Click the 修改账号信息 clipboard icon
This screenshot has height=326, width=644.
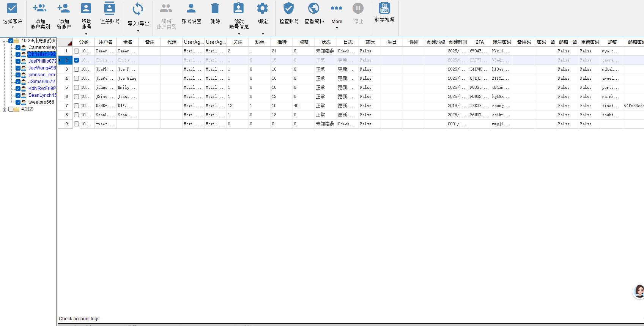[239, 8]
